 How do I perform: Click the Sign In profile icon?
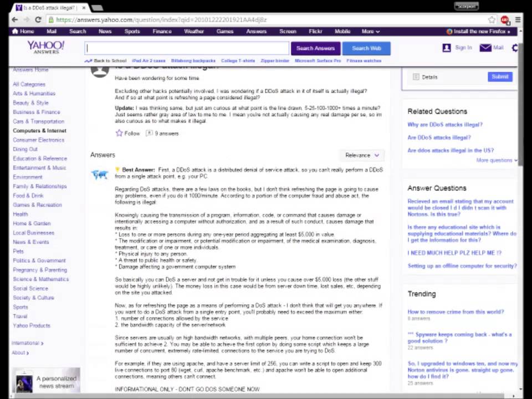(x=447, y=48)
